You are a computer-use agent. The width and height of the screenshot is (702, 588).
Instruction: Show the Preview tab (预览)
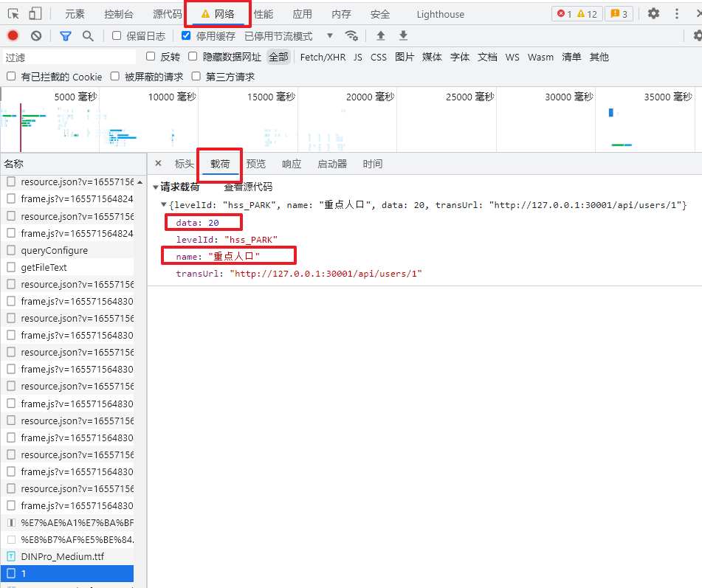[x=256, y=164]
